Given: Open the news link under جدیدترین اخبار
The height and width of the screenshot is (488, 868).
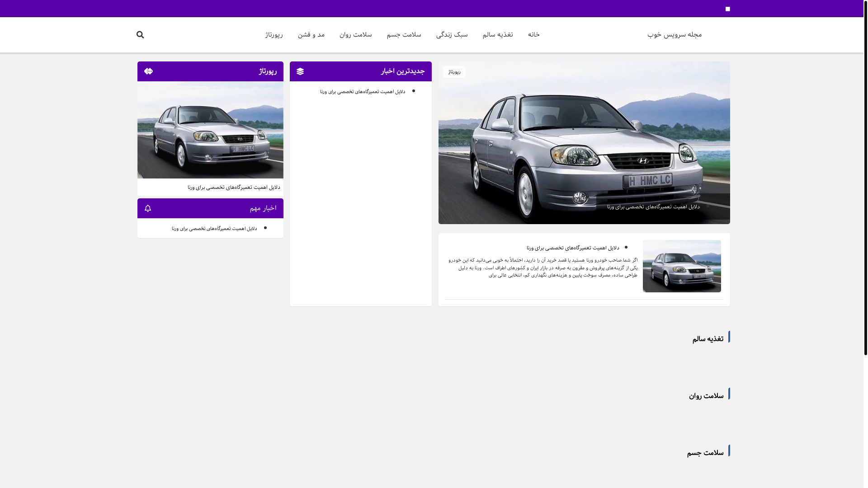Looking at the screenshot, I should tap(363, 92).
